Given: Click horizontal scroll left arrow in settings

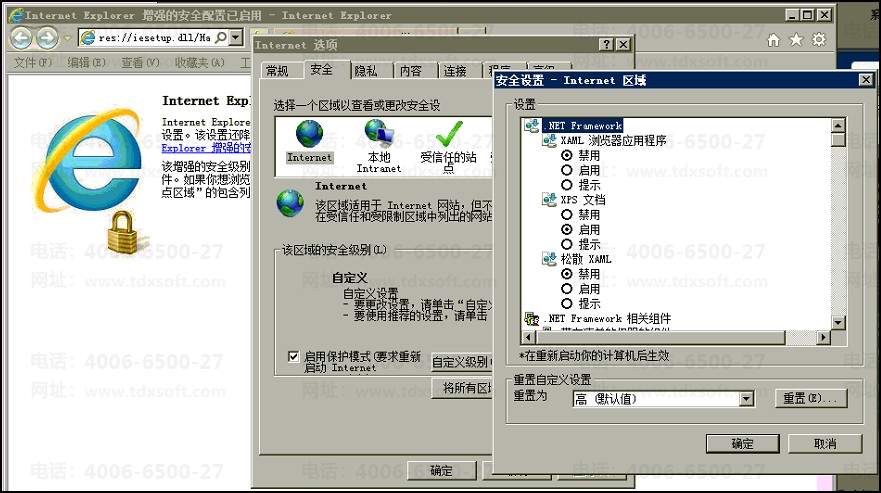Looking at the screenshot, I should pyautogui.click(x=528, y=337).
